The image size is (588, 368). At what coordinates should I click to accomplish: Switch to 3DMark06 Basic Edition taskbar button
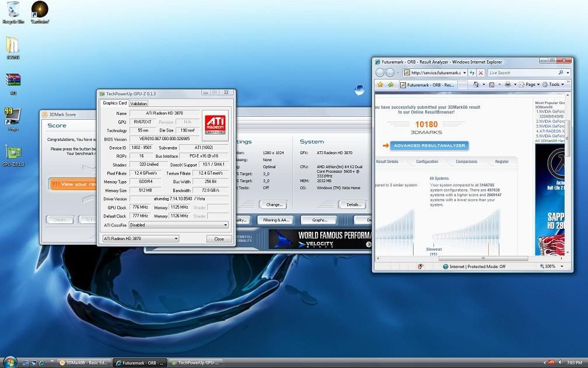pos(85,363)
